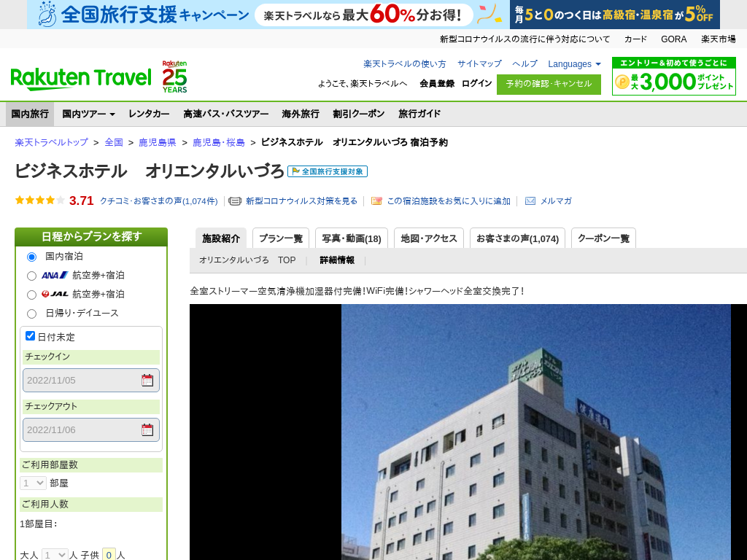This screenshot has height=560, width=747.
Task: Click the mail magazine envelope icon
Action: pyautogui.click(x=530, y=201)
